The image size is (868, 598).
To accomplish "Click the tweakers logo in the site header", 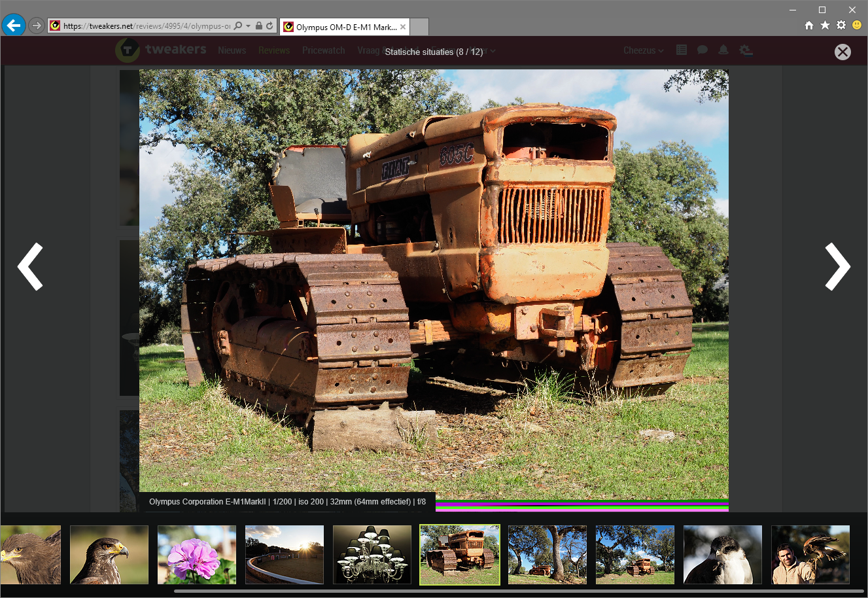I will pos(161,50).
